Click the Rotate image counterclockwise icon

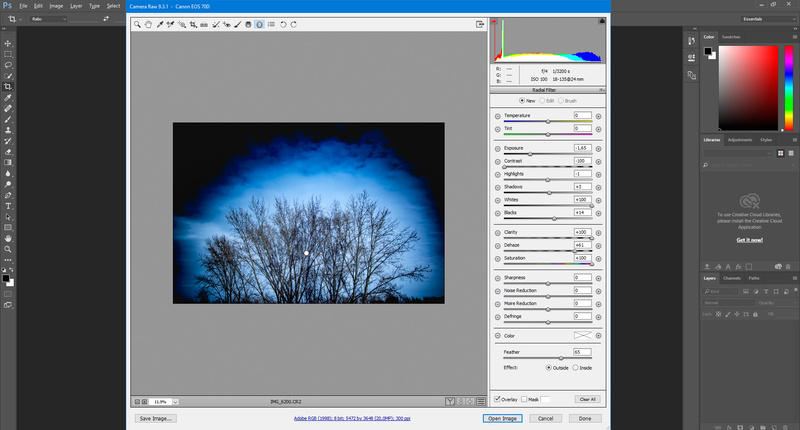282,23
